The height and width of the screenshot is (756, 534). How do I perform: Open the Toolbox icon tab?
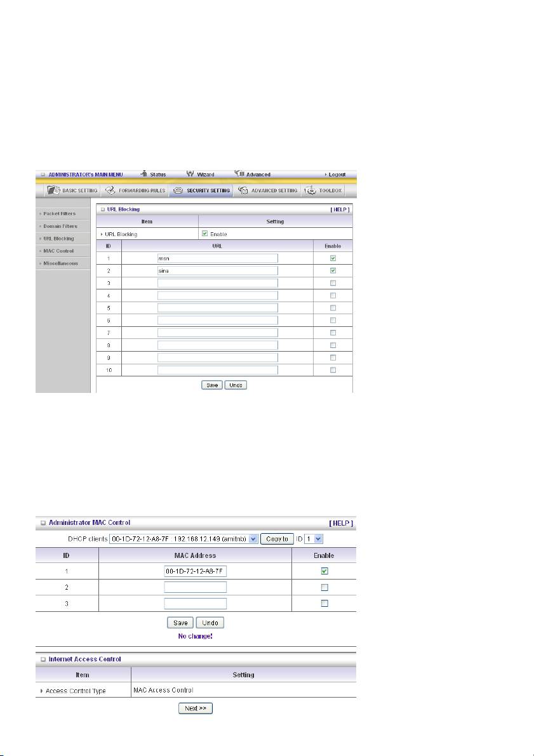(x=311, y=190)
